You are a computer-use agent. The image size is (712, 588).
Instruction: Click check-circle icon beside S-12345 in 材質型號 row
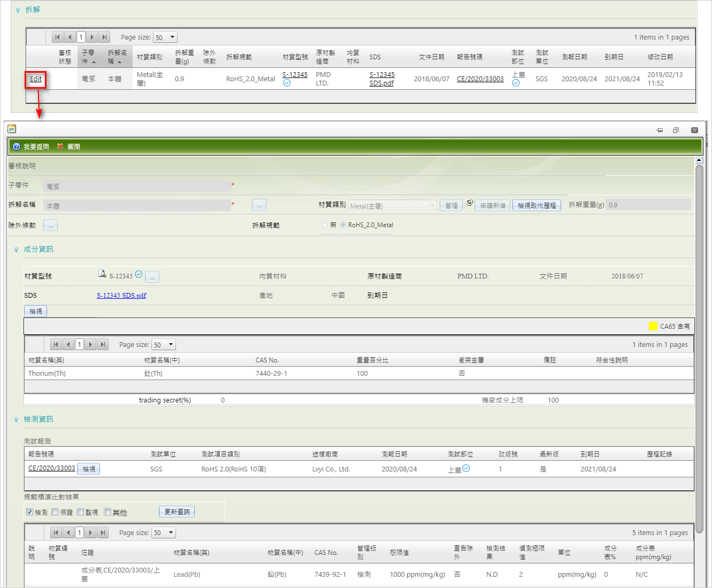point(139,274)
